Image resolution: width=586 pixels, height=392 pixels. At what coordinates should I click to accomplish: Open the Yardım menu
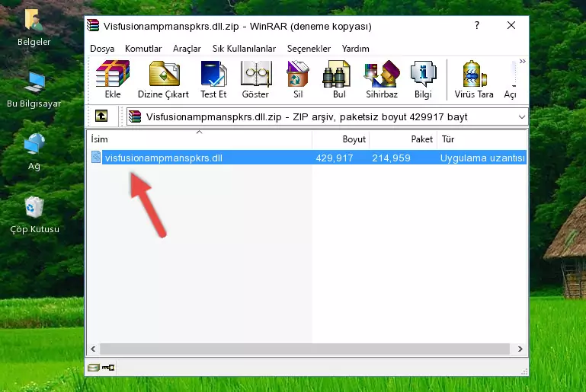point(355,49)
